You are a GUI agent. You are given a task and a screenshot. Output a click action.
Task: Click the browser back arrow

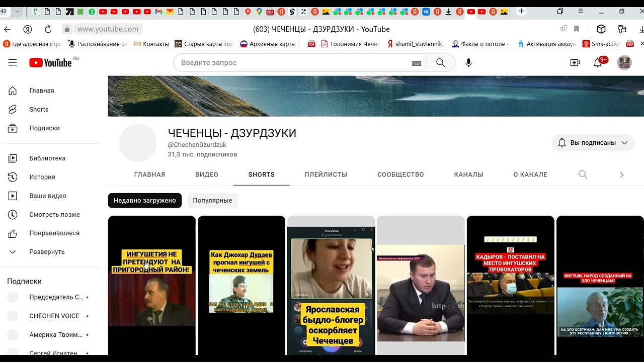coord(7,29)
